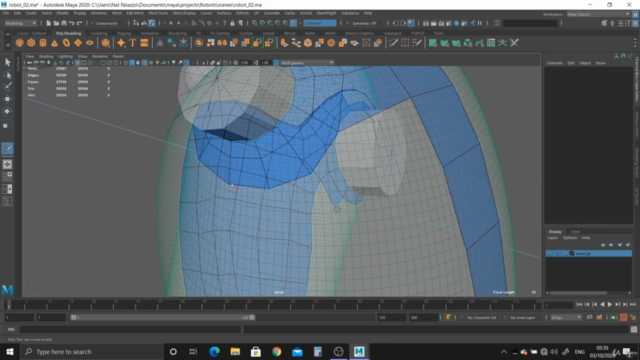Open the sRGB gamma view transform dropdown
Image resolution: width=640 pixels, height=360 pixels.
pos(307,62)
